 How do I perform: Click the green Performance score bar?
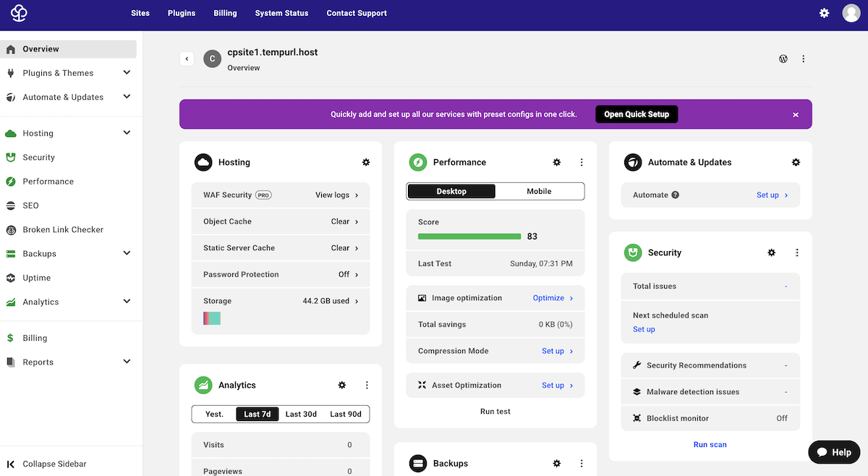[x=469, y=236]
